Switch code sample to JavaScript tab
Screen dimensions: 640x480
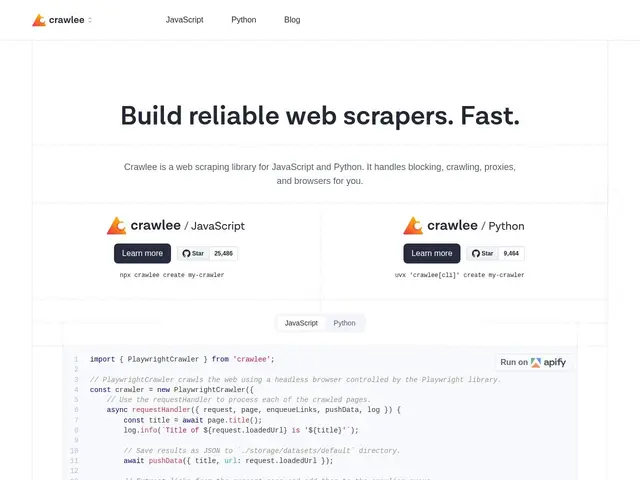point(301,323)
